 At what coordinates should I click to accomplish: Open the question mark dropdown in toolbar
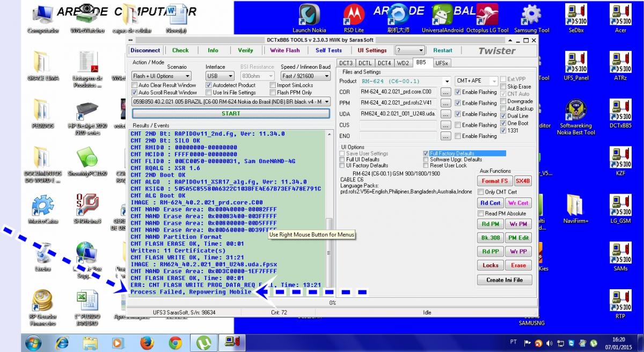tap(410, 50)
